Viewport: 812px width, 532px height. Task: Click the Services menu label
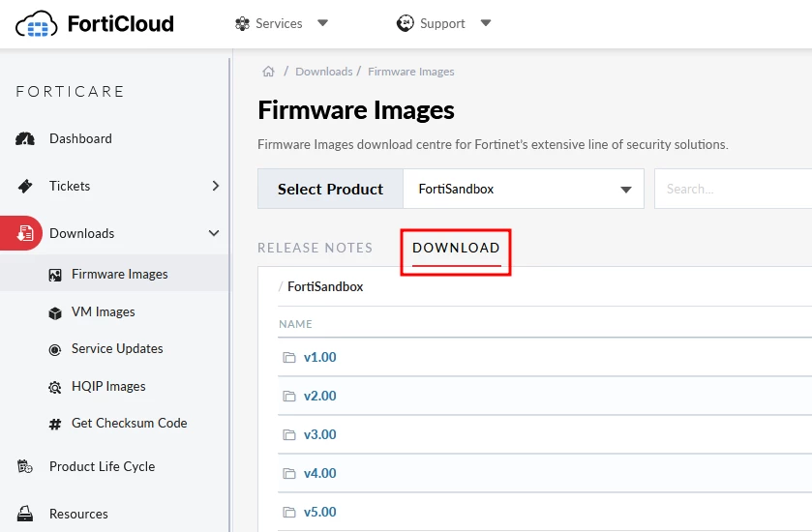[279, 24]
